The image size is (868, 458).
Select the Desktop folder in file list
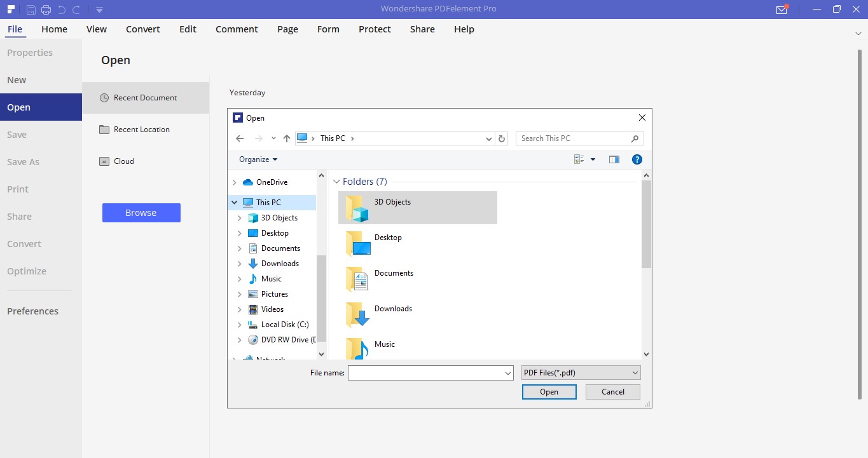418,243
